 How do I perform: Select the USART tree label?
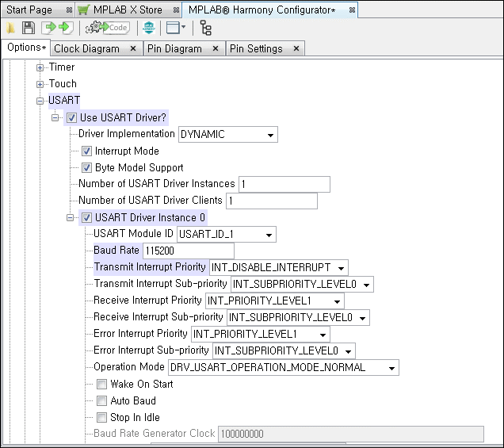click(64, 101)
